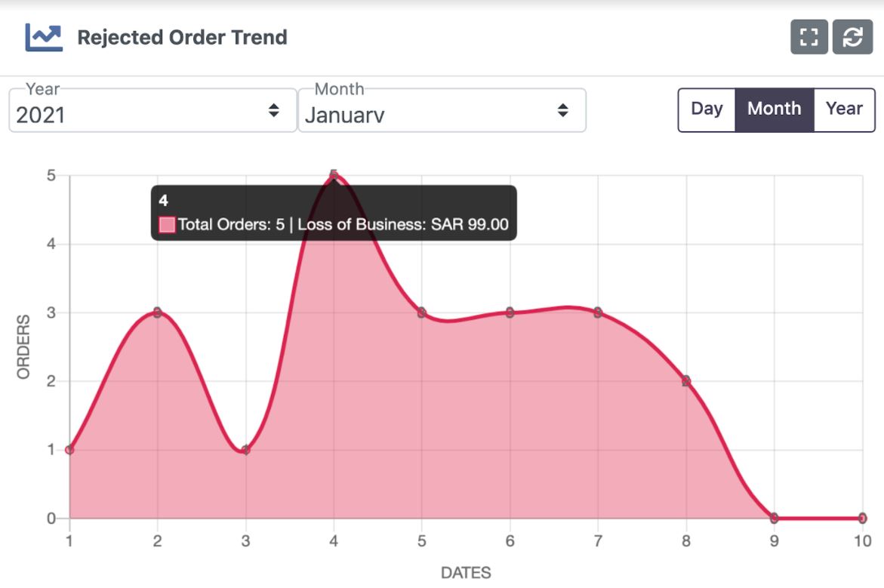Click the data point at date 3
Screen dimensions: 884x588
[x=245, y=450]
